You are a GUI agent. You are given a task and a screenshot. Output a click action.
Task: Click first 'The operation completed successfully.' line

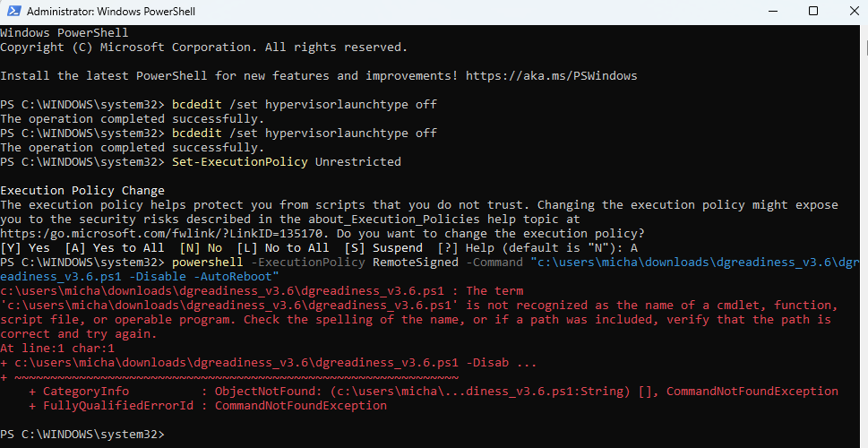click(x=133, y=119)
